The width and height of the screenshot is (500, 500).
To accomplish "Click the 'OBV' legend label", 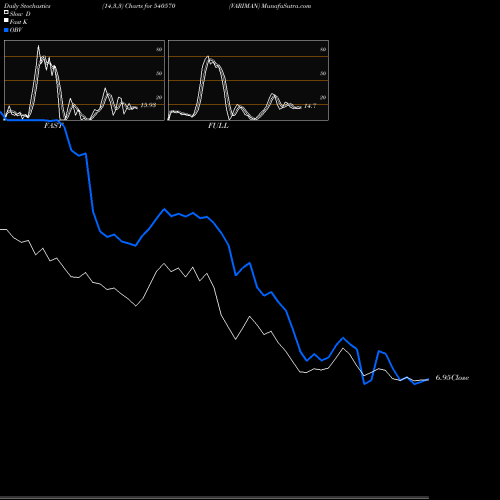I will [x=16, y=30].
